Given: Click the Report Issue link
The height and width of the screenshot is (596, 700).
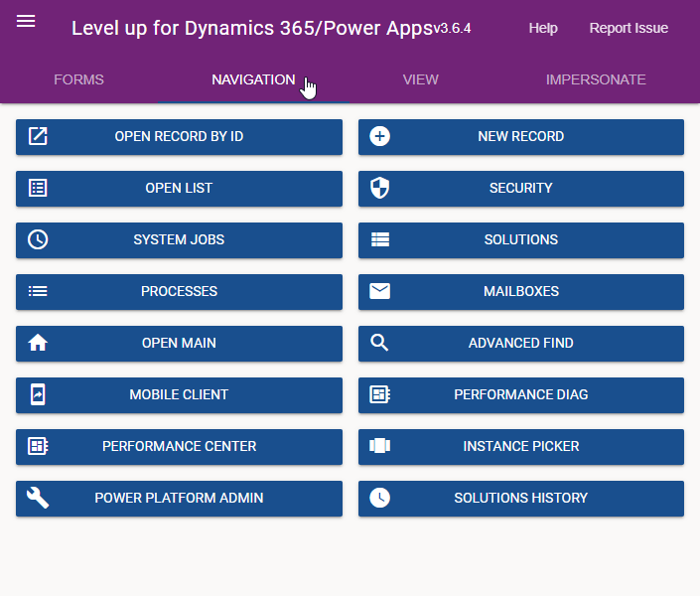Looking at the screenshot, I should [x=629, y=28].
